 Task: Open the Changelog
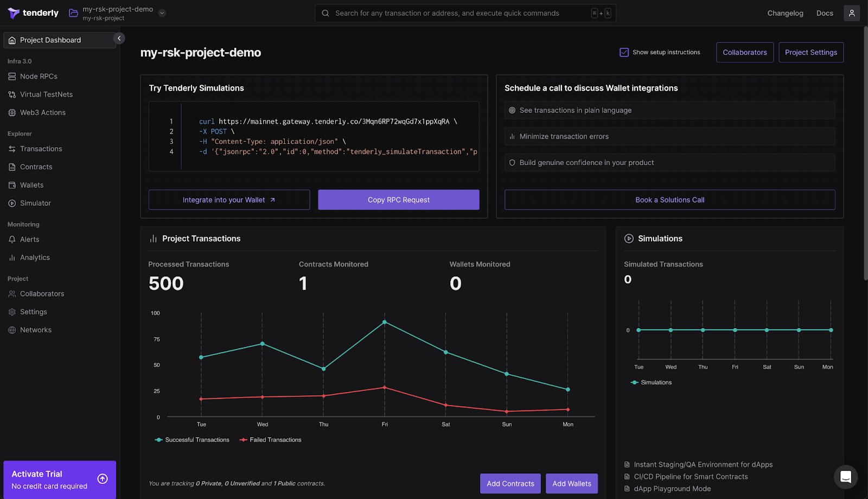[x=785, y=12]
